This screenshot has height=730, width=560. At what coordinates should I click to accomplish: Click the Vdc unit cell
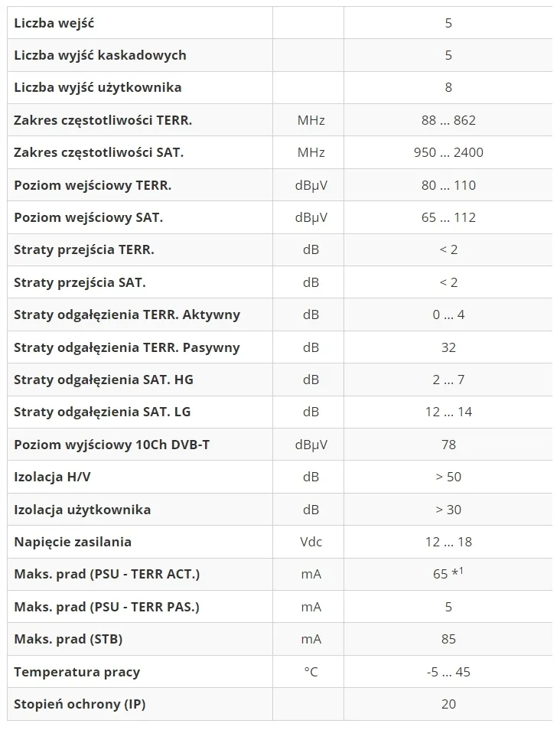(x=311, y=542)
